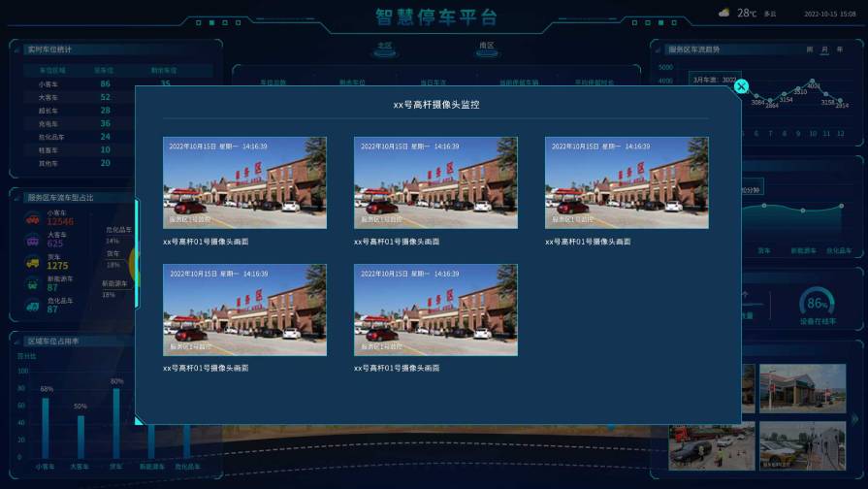Select the 年 range in traffic trend
Screen dimensions: 868x489
point(840,49)
